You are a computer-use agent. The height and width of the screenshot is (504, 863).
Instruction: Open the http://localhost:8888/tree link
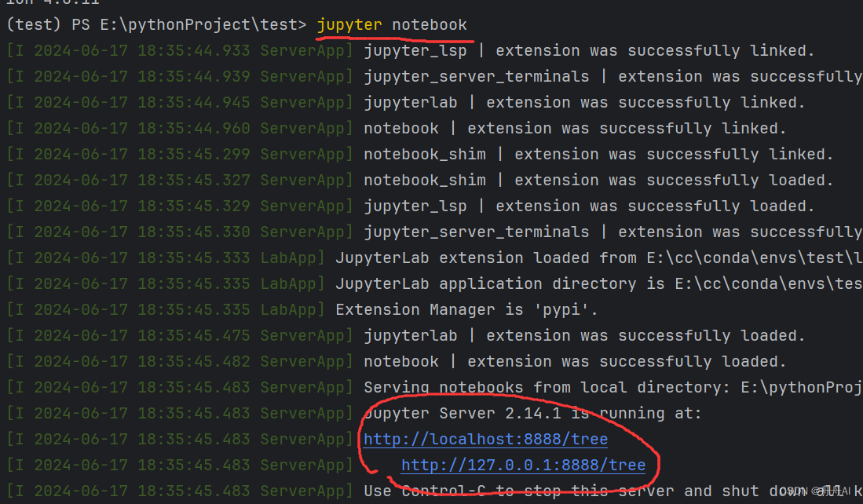click(x=485, y=439)
